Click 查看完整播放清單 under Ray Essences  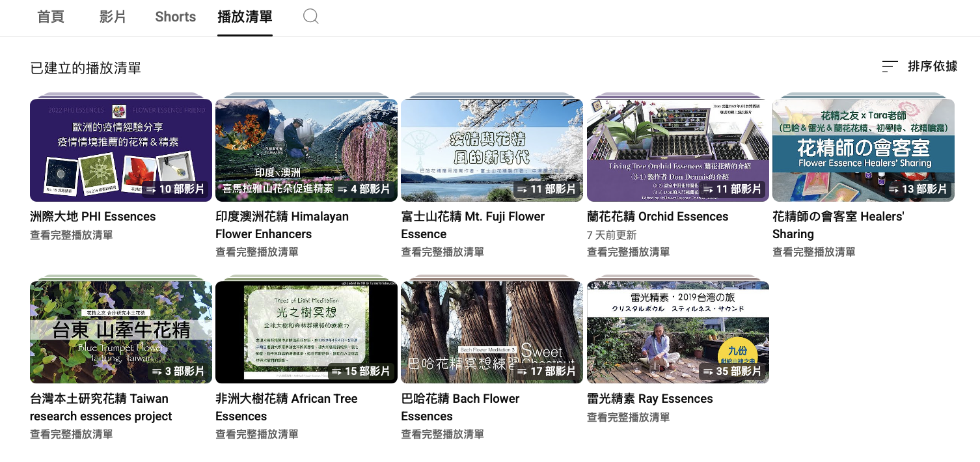click(x=628, y=417)
